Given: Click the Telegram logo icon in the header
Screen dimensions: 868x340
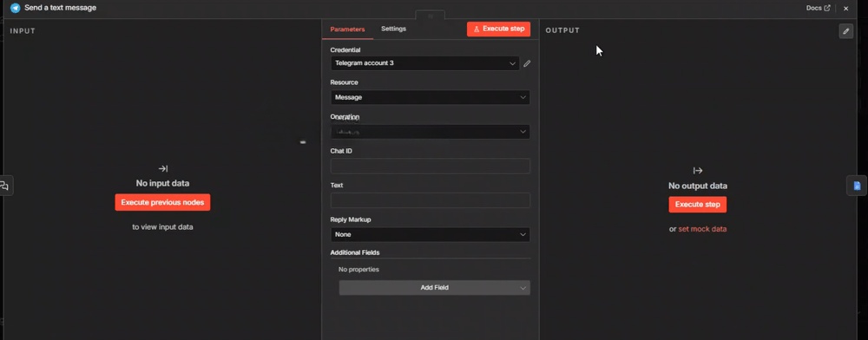Looking at the screenshot, I should pos(16,8).
